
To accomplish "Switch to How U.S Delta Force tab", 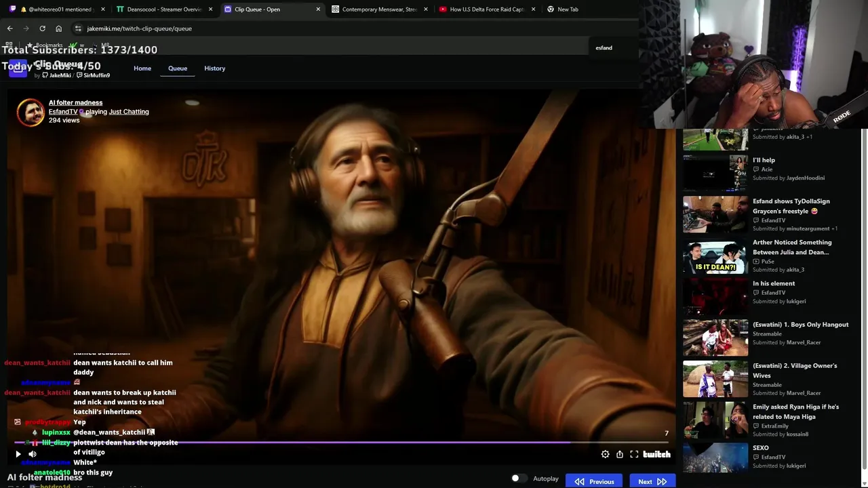I will click(x=488, y=9).
